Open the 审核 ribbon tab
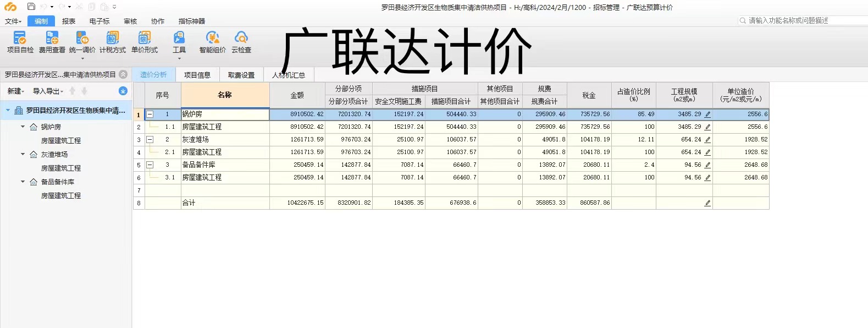 130,21
